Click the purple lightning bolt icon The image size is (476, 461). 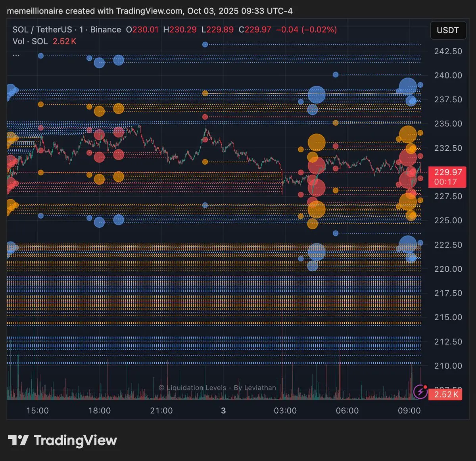coord(420,392)
